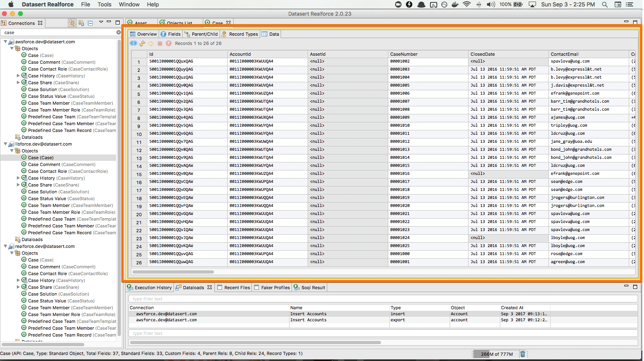
Task: Clear the 'case' filter text
Action: (x=118, y=32)
